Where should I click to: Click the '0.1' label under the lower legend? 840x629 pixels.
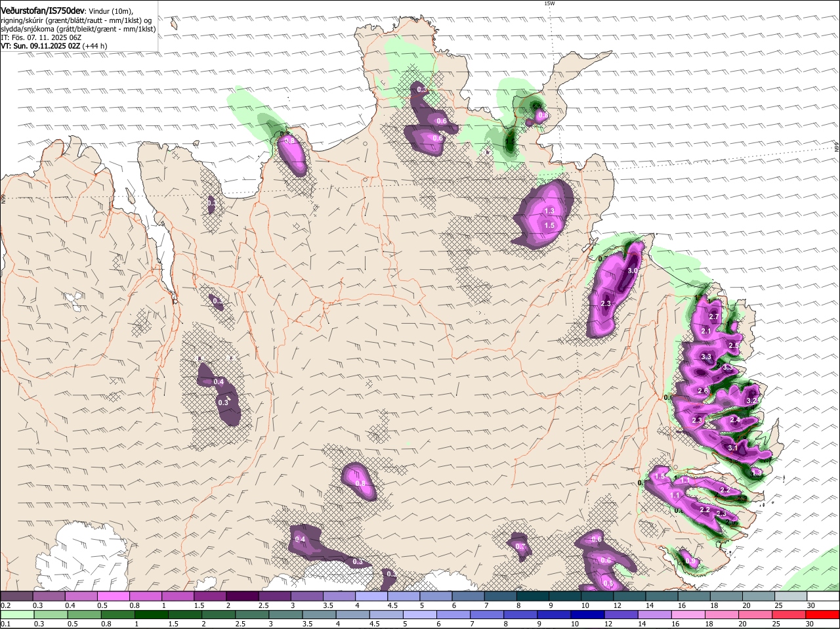click(5, 624)
